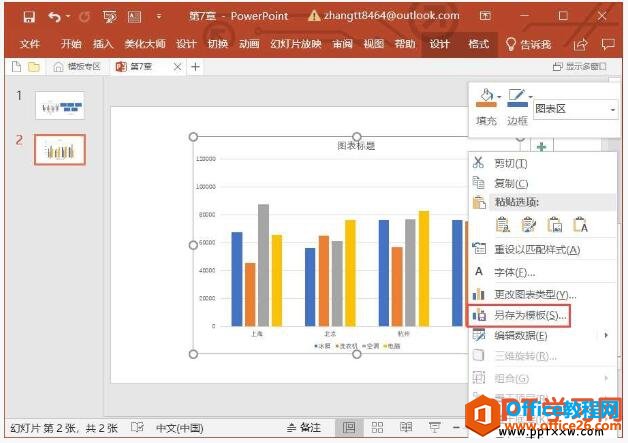This screenshot has height=443, width=628.
Task: Open the customize quick access toolbar arrow
Action: coord(159,17)
